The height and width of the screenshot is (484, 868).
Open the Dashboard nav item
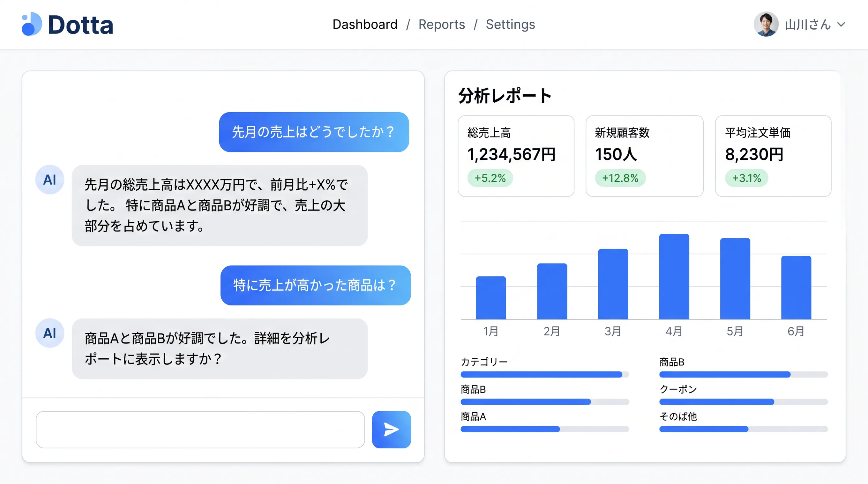click(365, 24)
